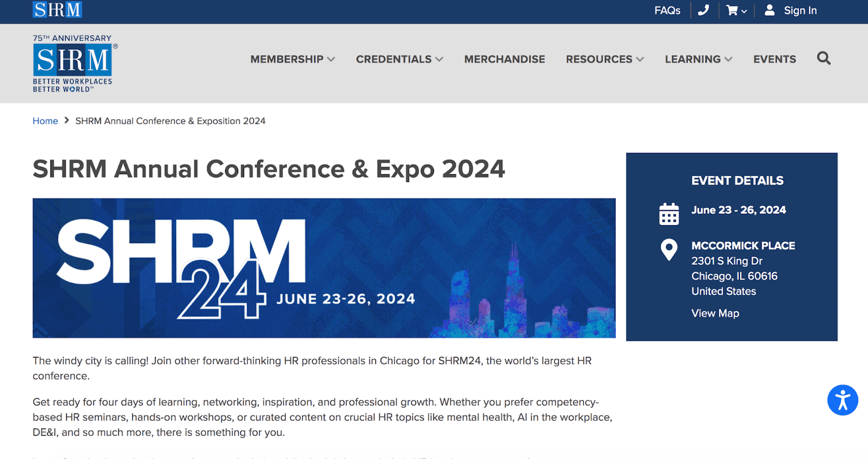Click the SHRM 75th Anniversary logo
Screen dimensions: 868x459
coord(74,63)
